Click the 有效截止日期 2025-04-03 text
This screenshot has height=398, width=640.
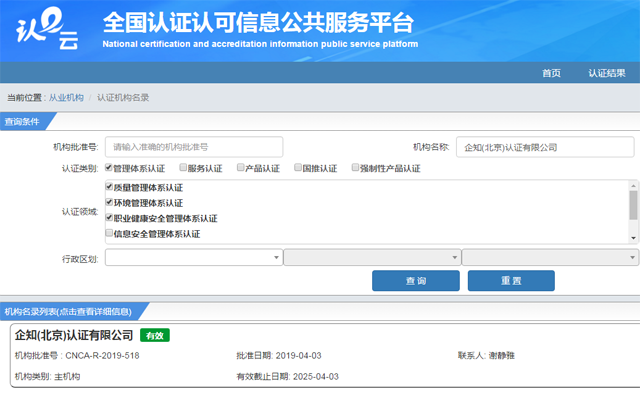point(287,376)
